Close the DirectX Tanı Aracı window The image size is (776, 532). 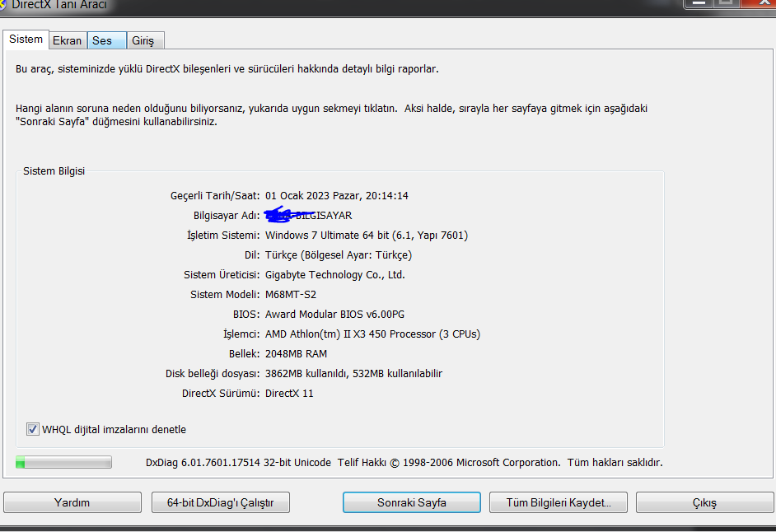click(759, 3)
